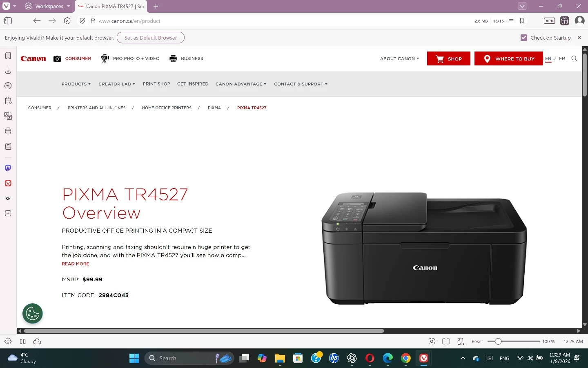Show site info padlock icon
This screenshot has width=588, height=368.
pyautogui.click(x=93, y=21)
